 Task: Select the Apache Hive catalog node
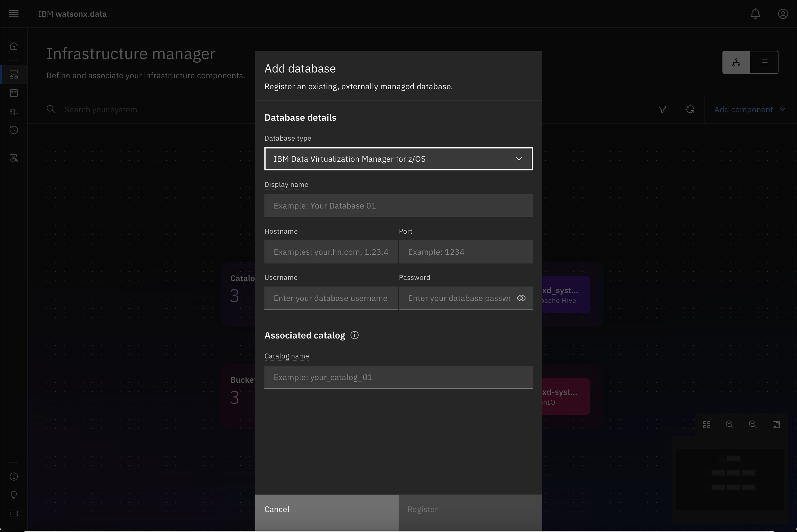[566, 295]
